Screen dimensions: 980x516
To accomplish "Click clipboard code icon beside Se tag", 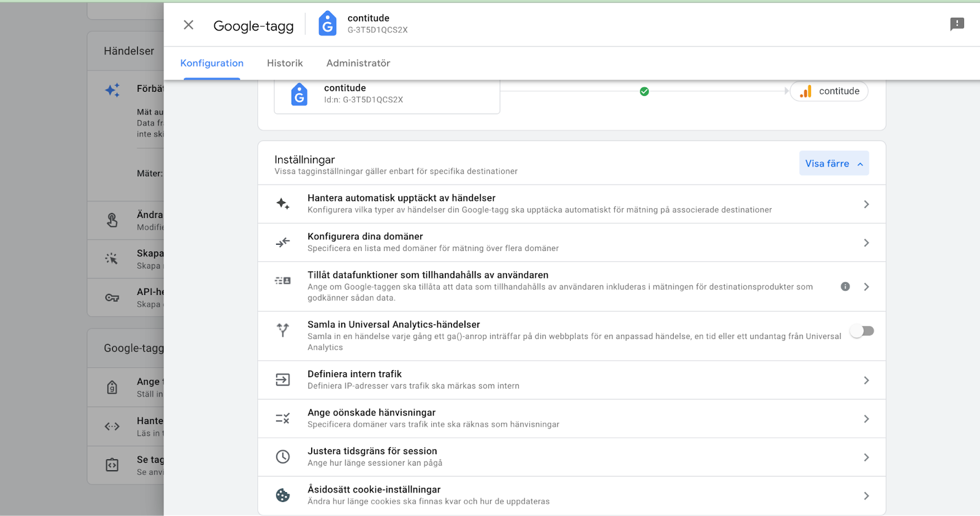I will (112, 465).
